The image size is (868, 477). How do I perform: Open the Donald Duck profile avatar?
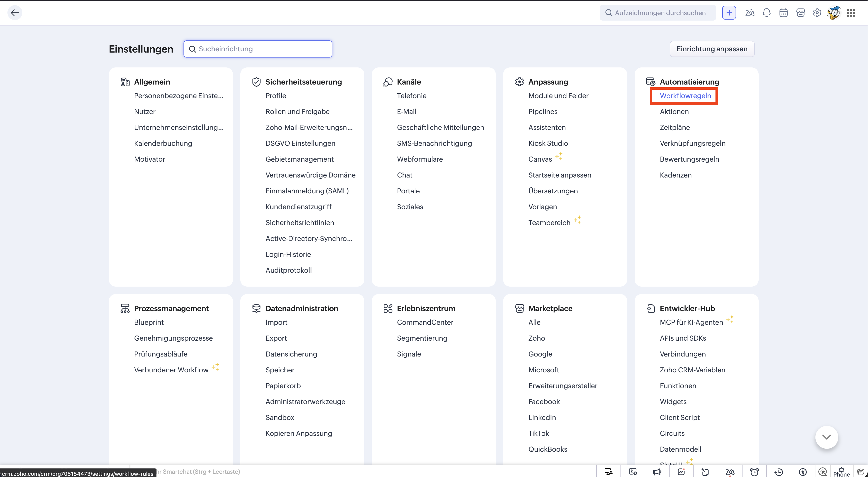(x=834, y=13)
